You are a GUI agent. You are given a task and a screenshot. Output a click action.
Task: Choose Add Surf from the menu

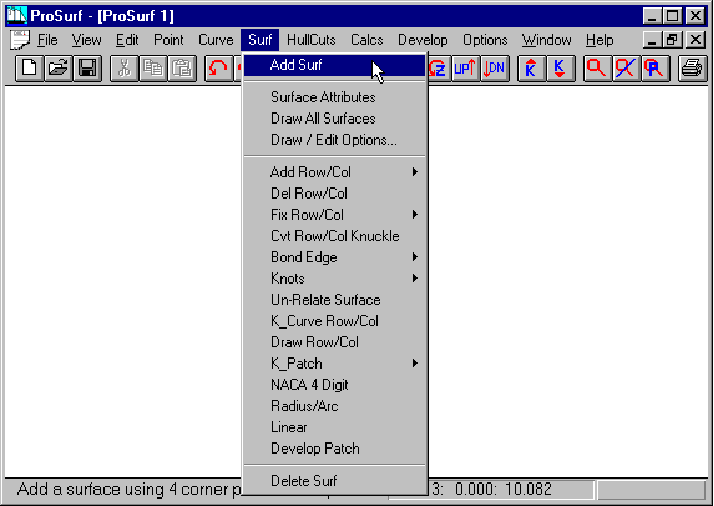pos(335,65)
